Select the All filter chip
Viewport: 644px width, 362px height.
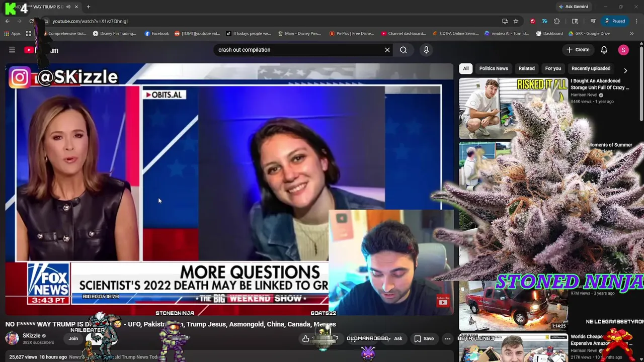click(x=466, y=68)
